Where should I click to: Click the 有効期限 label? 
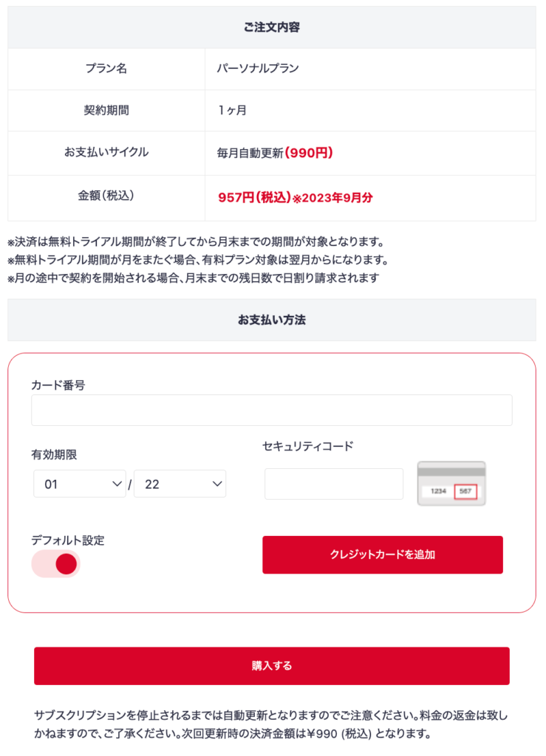54,455
